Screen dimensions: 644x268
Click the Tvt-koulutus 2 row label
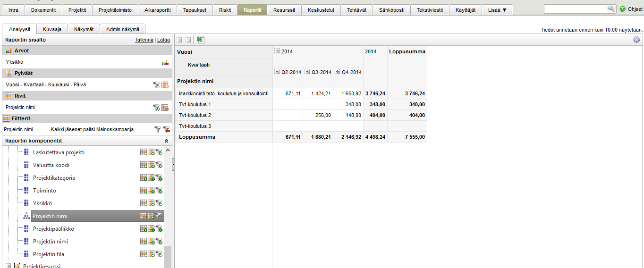(195, 115)
